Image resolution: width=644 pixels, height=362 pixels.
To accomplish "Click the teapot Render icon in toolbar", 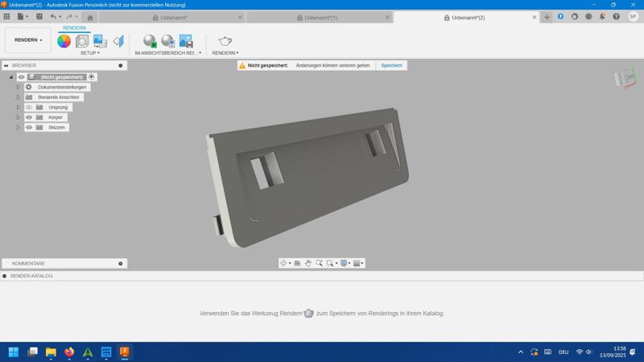I will coord(225,41).
